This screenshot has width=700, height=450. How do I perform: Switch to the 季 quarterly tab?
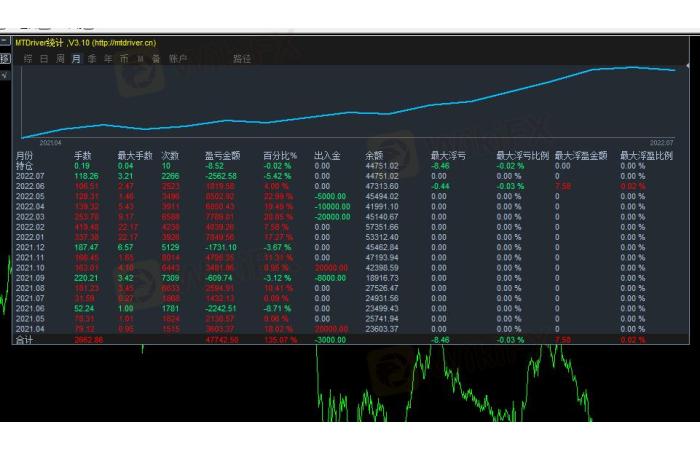point(92,59)
